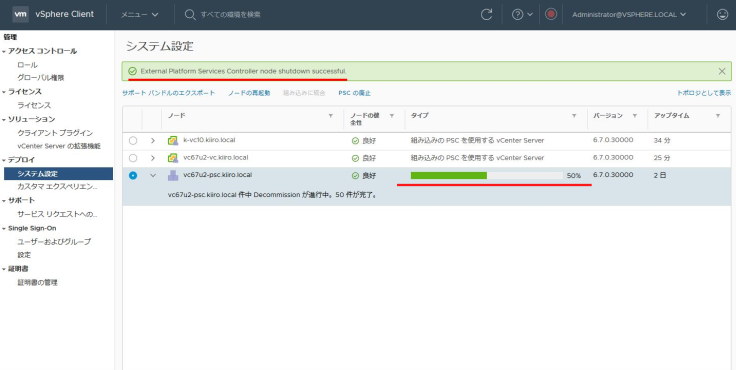Open vCenter Server の拡張機能 in sidebar
The width and height of the screenshot is (736, 370).
pos(59,146)
